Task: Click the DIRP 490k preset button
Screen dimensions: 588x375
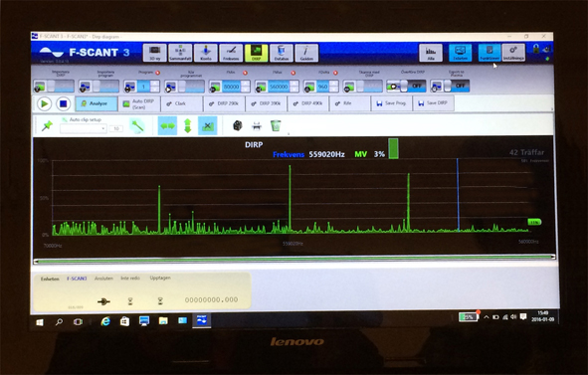Action: [308, 103]
